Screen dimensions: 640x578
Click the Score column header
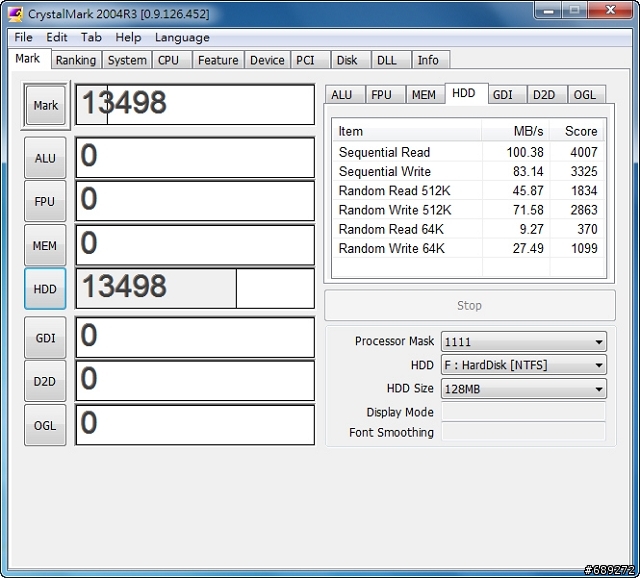coord(577,131)
